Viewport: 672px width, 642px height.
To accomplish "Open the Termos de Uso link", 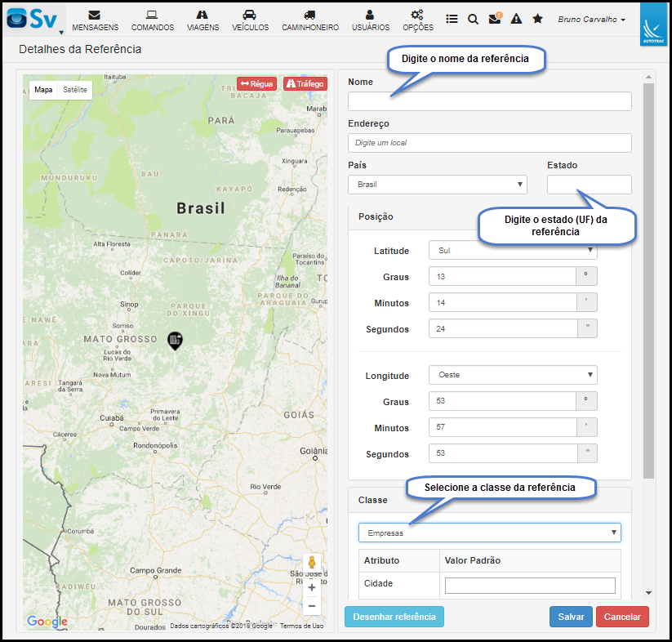I will (x=302, y=626).
